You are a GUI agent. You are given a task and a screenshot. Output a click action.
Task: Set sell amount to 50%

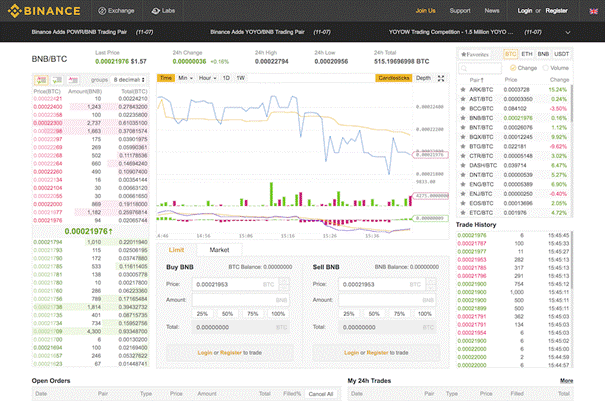[374, 314]
